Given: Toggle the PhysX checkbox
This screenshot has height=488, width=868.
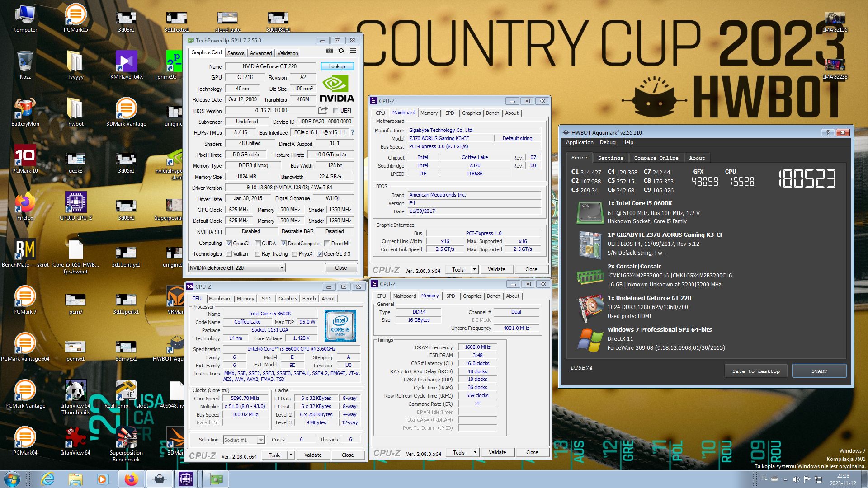Looking at the screenshot, I should [x=295, y=254].
